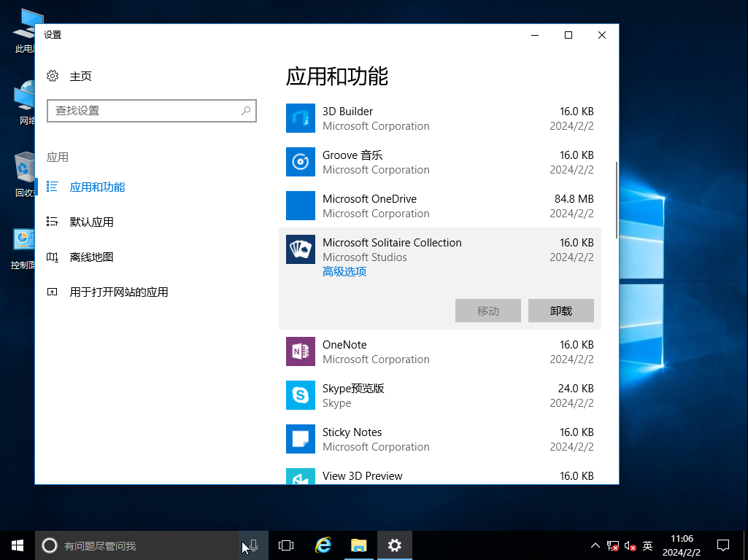This screenshot has width=748, height=560.
Task: Click the 卸载 button
Action: [x=561, y=311]
